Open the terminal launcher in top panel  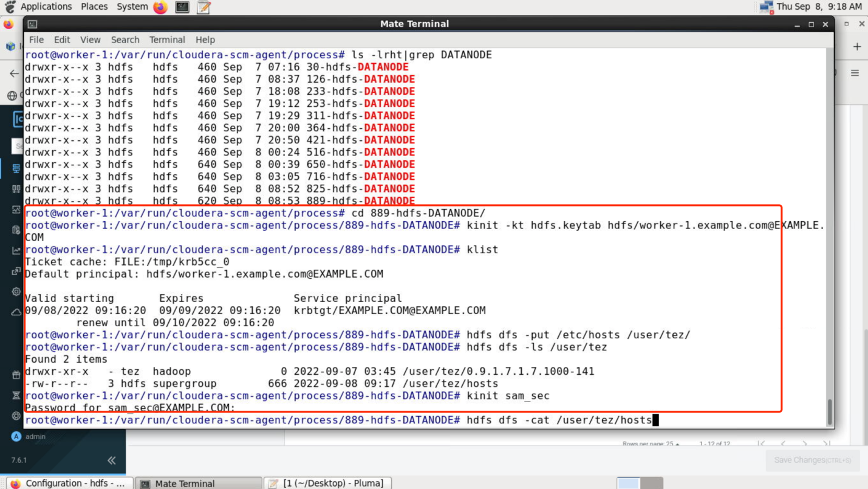click(182, 7)
